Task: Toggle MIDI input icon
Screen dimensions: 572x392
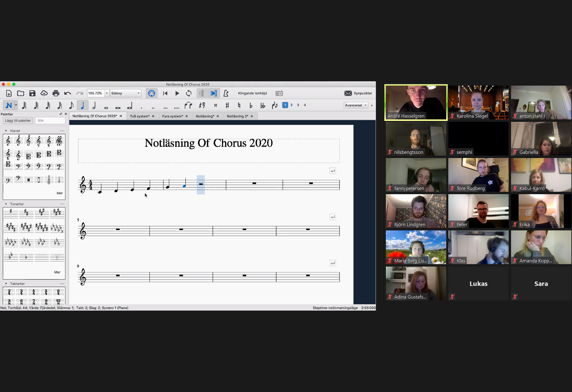Action: [x=151, y=93]
